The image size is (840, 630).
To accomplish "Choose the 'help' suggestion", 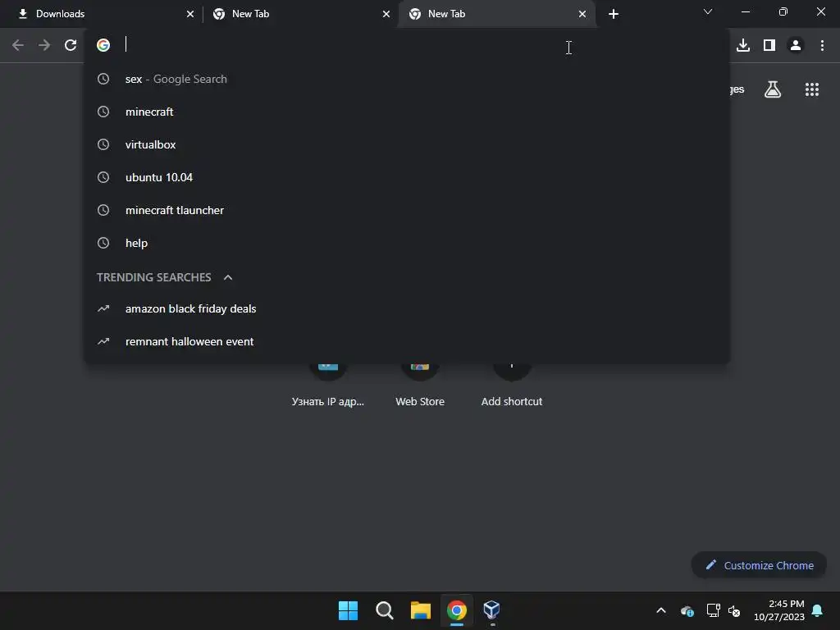I will (407, 243).
